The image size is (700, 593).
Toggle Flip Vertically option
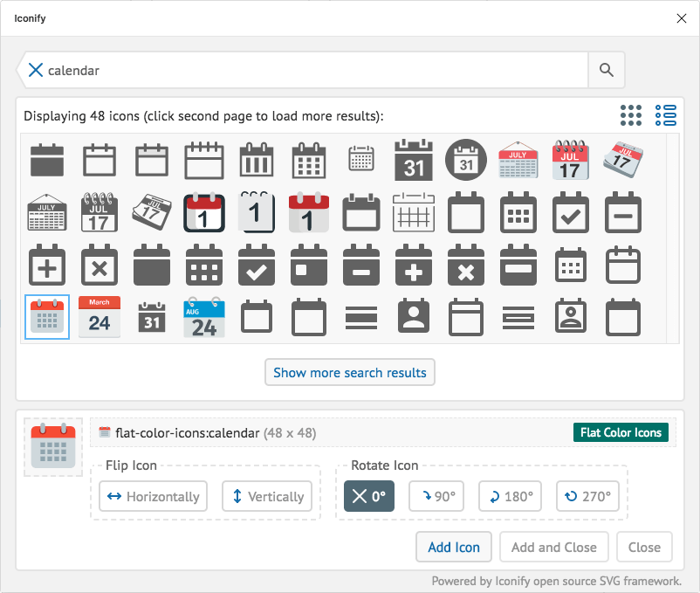click(266, 497)
